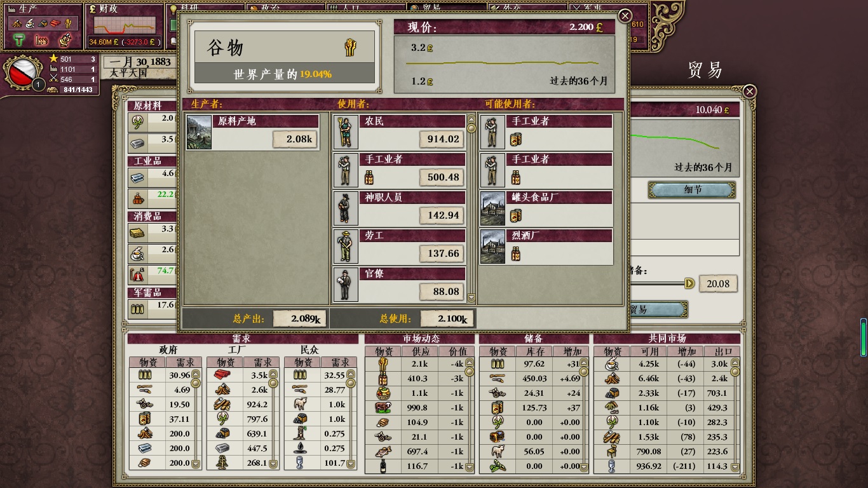The width and height of the screenshot is (868, 488).
Task: Click the canned food icon in 储备 list
Action: pyautogui.click(x=497, y=408)
